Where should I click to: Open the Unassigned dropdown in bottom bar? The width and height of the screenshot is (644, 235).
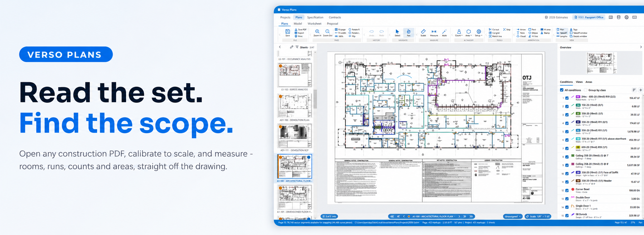tap(513, 216)
